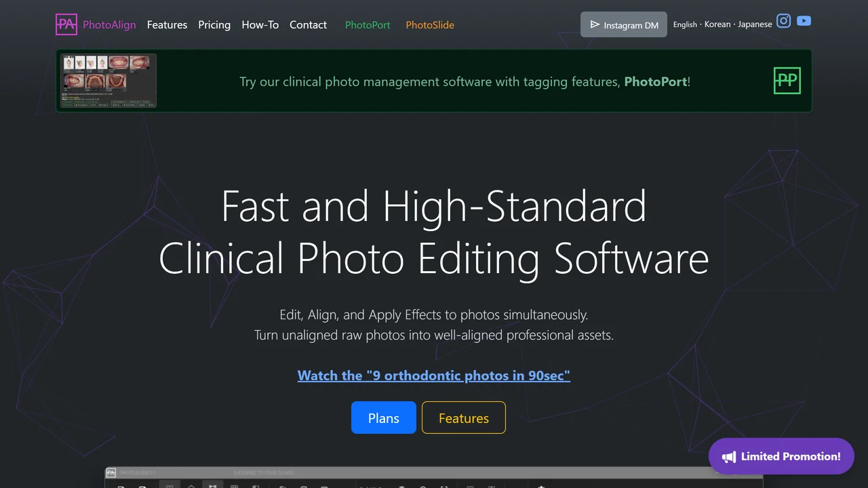
Task: Open the YouTube channel icon
Action: coord(804,21)
